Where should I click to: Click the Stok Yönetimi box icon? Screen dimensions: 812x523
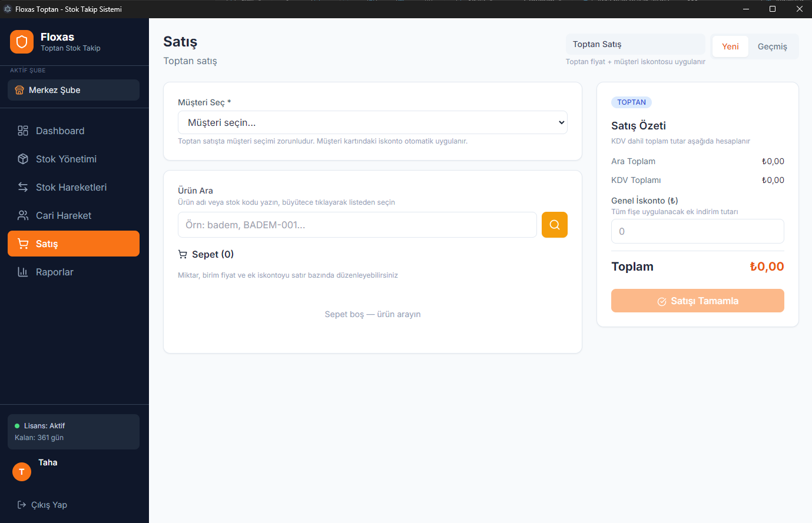23,159
